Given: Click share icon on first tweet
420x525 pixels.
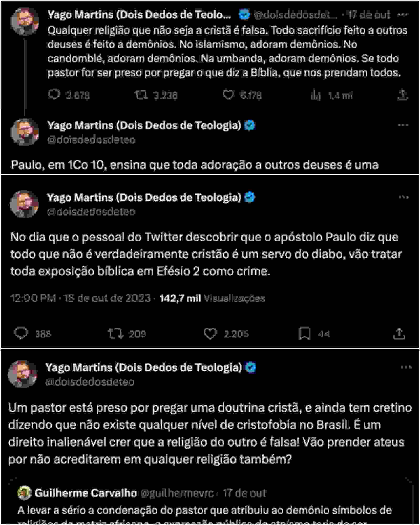Looking at the screenshot, I should pyautogui.click(x=403, y=95).
